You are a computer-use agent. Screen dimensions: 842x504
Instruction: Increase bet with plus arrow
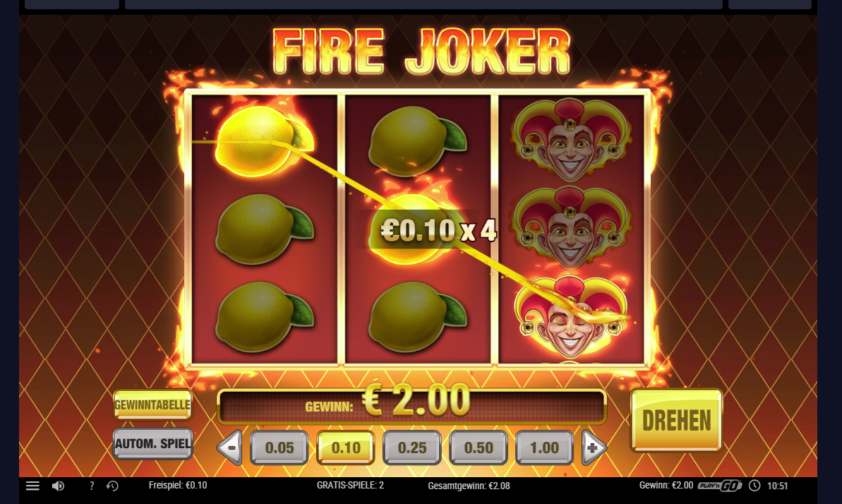(594, 447)
